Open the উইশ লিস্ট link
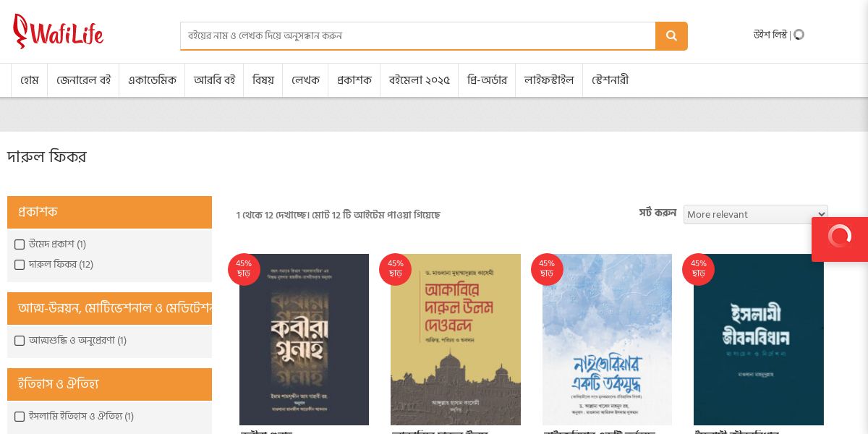868x434 pixels. click(770, 34)
